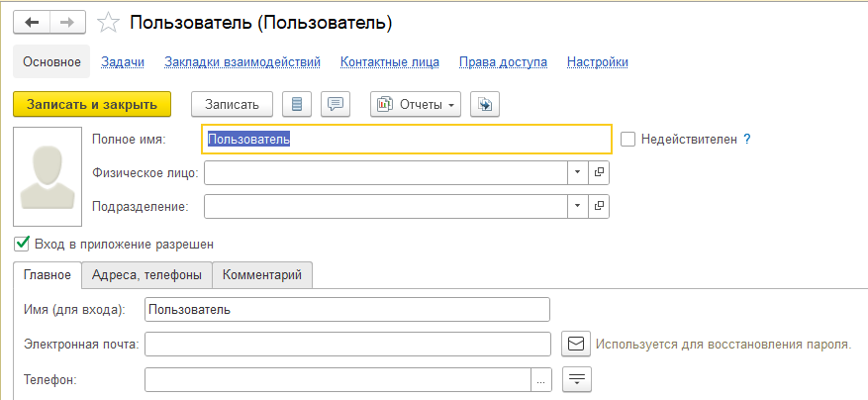Uncheck Вход в приложение разрешен
The height and width of the screenshot is (400, 868).
click(x=22, y=243)
